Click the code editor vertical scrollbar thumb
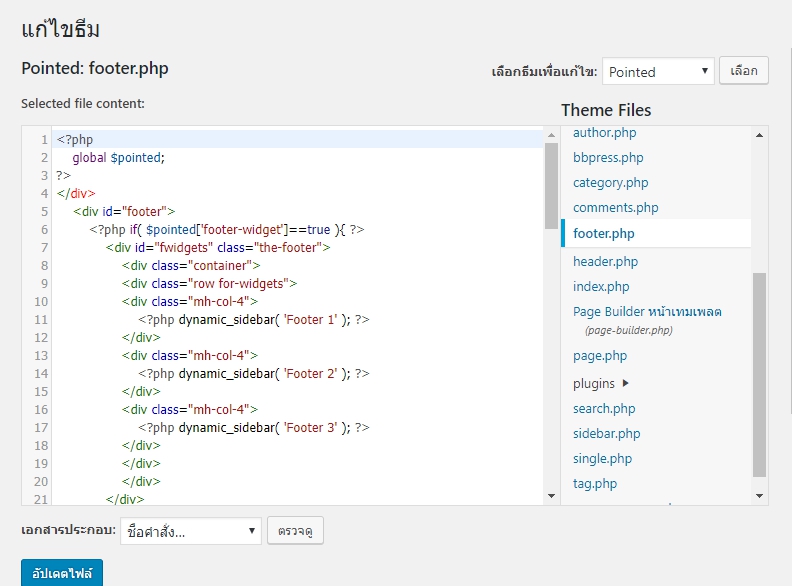The height and width of the screenshot is (586, 792). [x=551, y=186]
